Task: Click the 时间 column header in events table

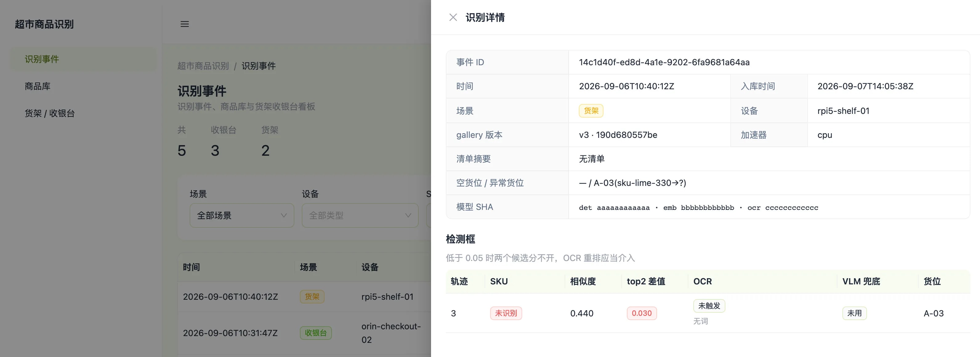Action: pyautogui.click(x=192, y=267)
